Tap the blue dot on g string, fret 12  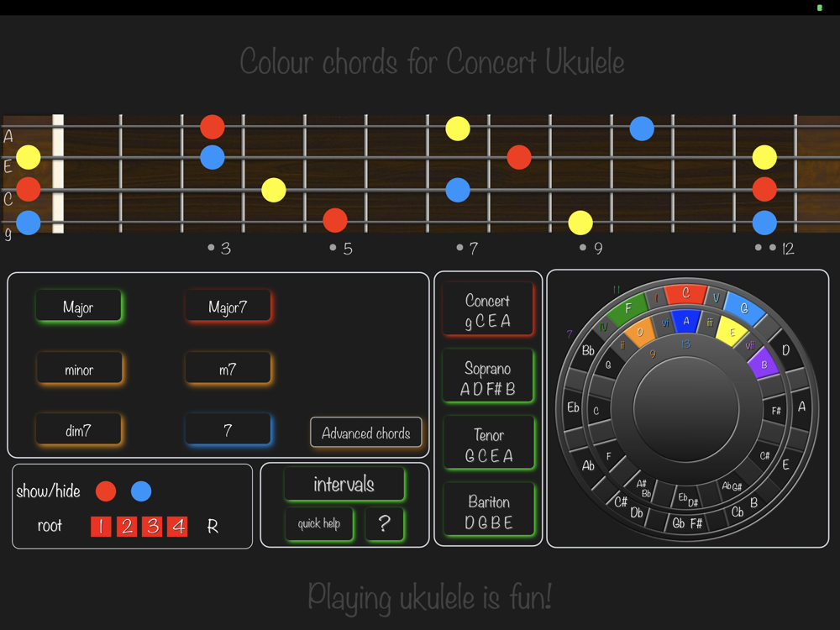pyautogui.click(x=764, y=223)
